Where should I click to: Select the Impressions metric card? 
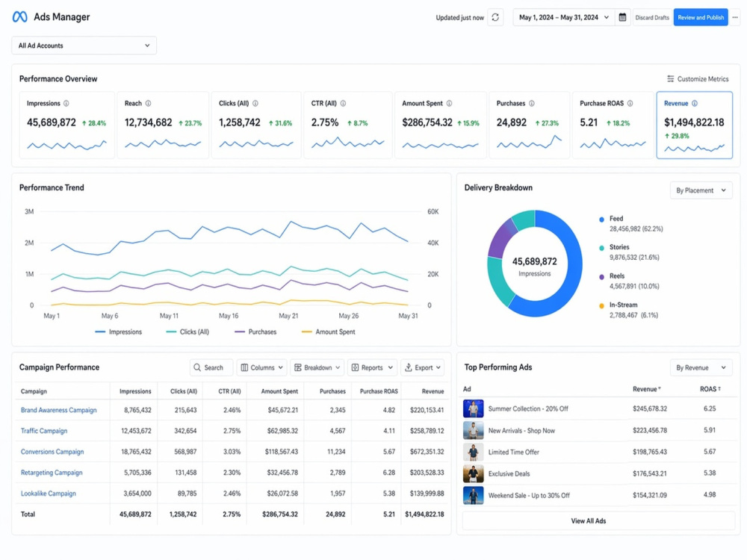[x=66, y=125]
